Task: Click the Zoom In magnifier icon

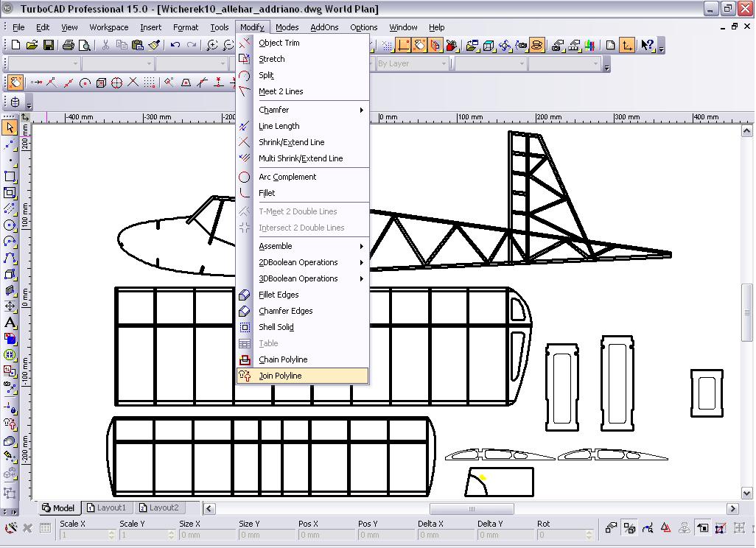Action: pos(211,46)
